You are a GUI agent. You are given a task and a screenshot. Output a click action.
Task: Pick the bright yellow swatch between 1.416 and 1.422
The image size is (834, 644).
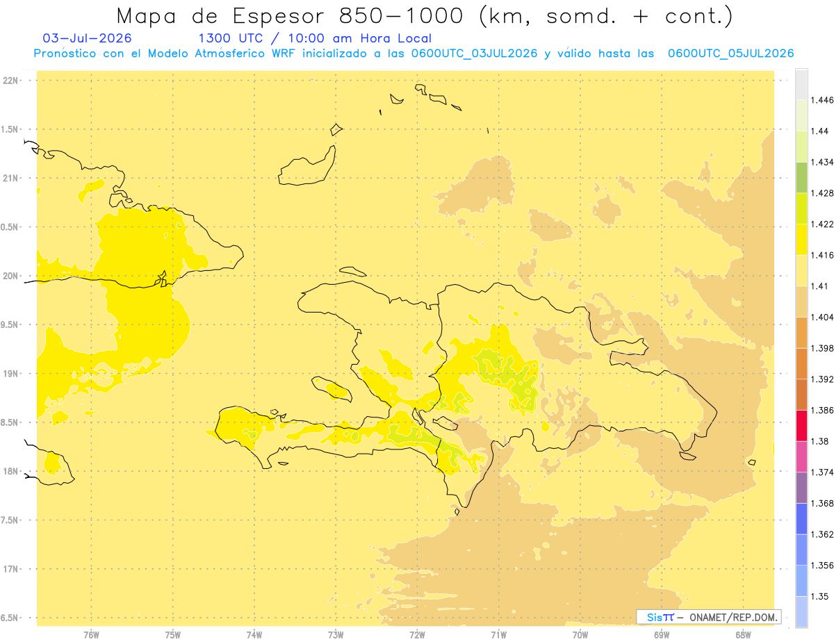pos(801,240)
